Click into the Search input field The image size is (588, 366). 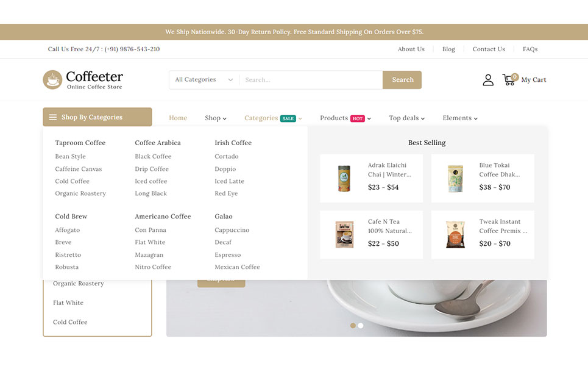[x=311, y=79]
